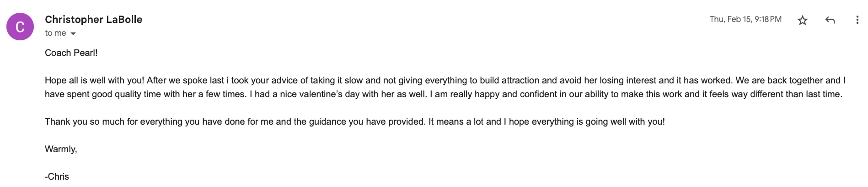Click the purple C sender avatar
This screenshot has height=187, width=868.
[20, 27]
